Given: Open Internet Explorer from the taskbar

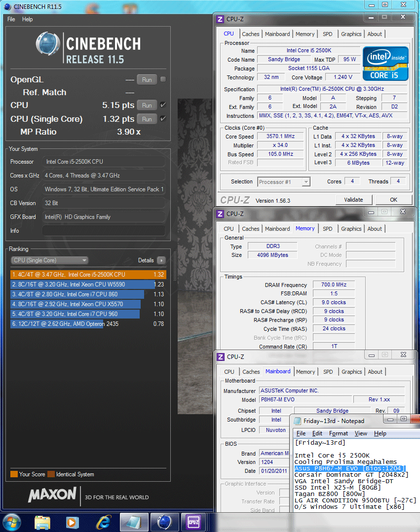Looking at the screenshot, I should 103,523.
